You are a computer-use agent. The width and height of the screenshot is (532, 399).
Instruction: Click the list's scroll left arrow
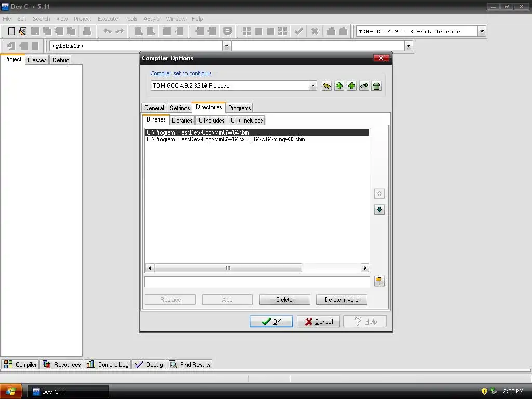[150, 268]
